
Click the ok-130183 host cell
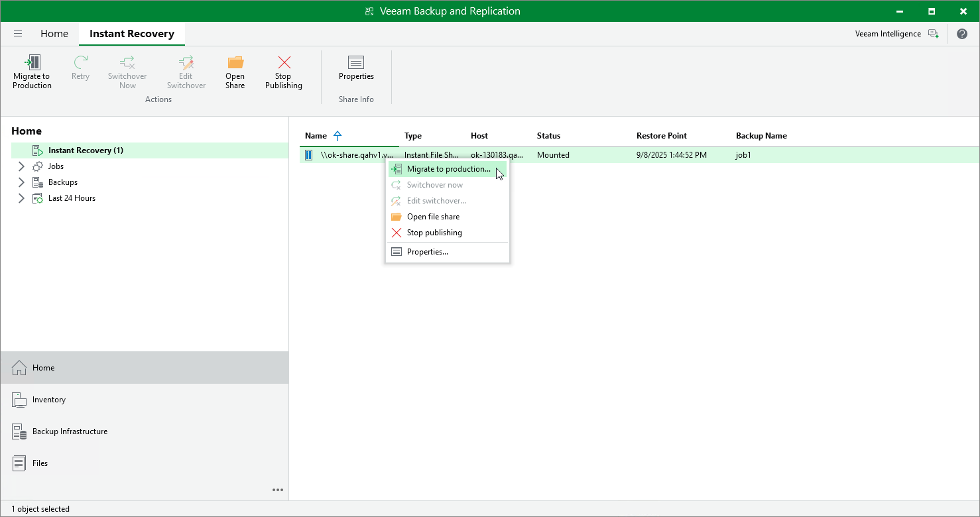click(x=497, y=155)
